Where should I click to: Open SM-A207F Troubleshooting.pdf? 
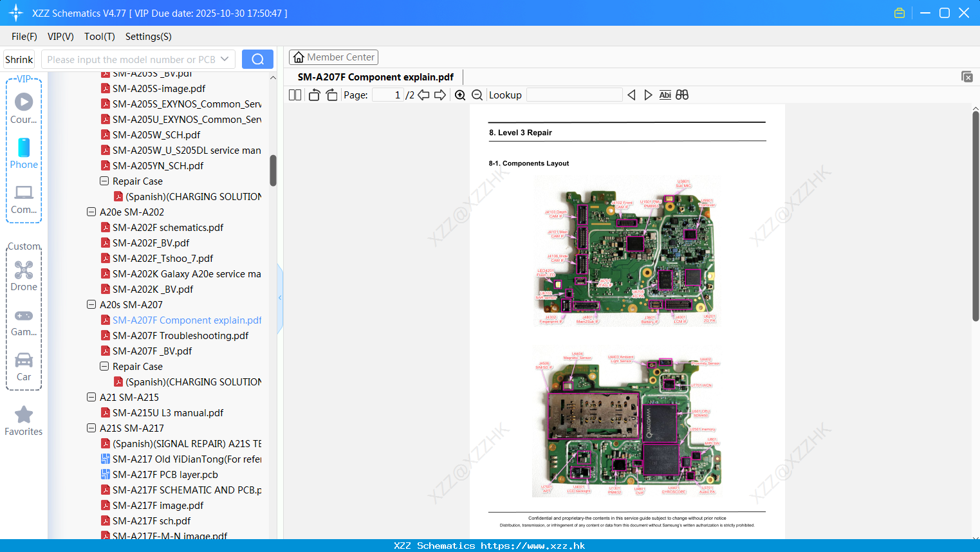pos(174,335)
